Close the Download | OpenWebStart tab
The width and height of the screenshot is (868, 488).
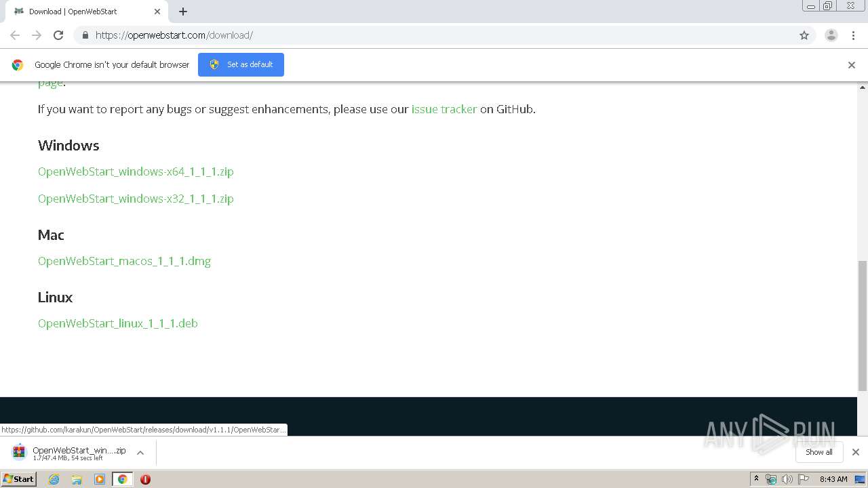pos(157,12)
